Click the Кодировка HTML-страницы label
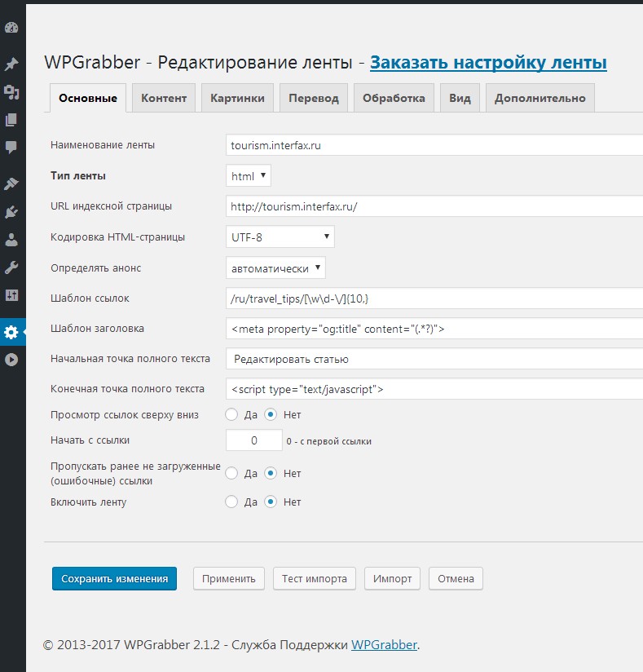 pos(118,237)
